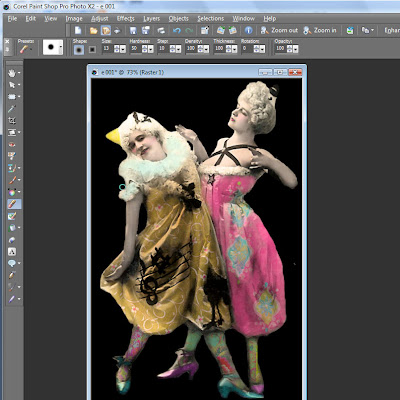
Task: Select the Crop tool
Action: point(12,121)
